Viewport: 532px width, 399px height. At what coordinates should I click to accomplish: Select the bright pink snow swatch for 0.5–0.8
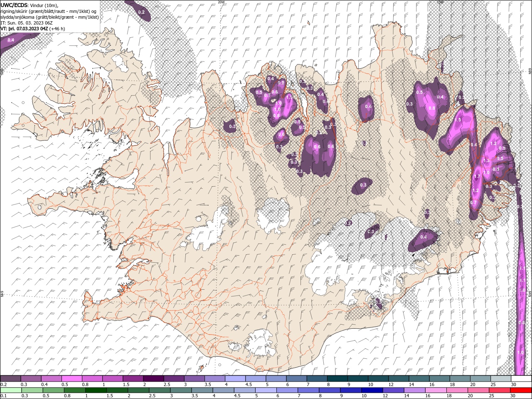[x=71, y=379]
